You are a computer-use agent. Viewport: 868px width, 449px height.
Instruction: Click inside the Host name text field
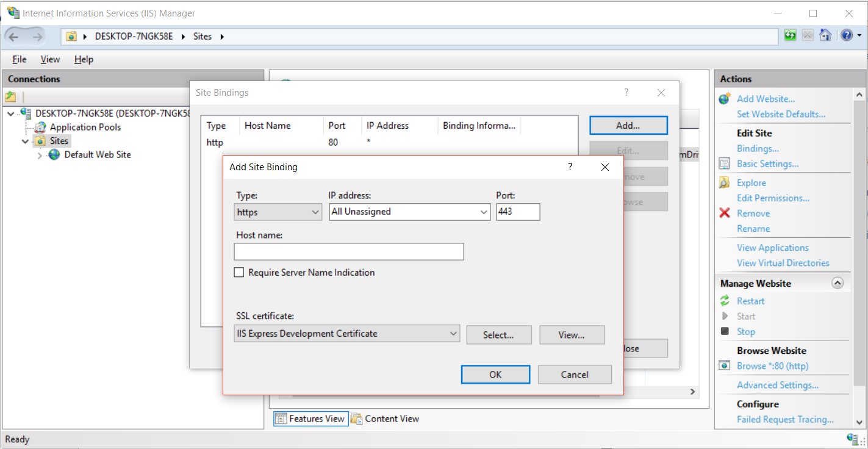(x=349, y=251)
